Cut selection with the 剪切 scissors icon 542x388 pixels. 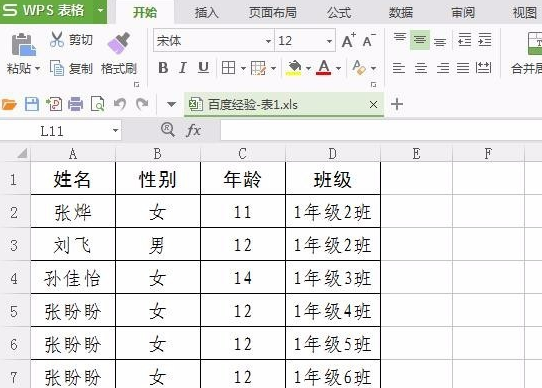pyautogui.click(x=57, y=39)
